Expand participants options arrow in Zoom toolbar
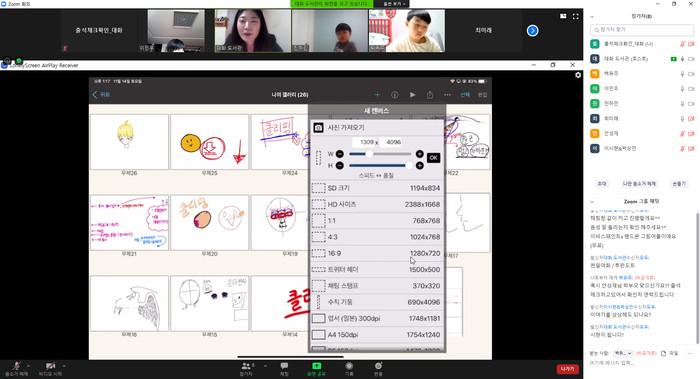This screenshot has height=379, width=700. click(265, 366)
